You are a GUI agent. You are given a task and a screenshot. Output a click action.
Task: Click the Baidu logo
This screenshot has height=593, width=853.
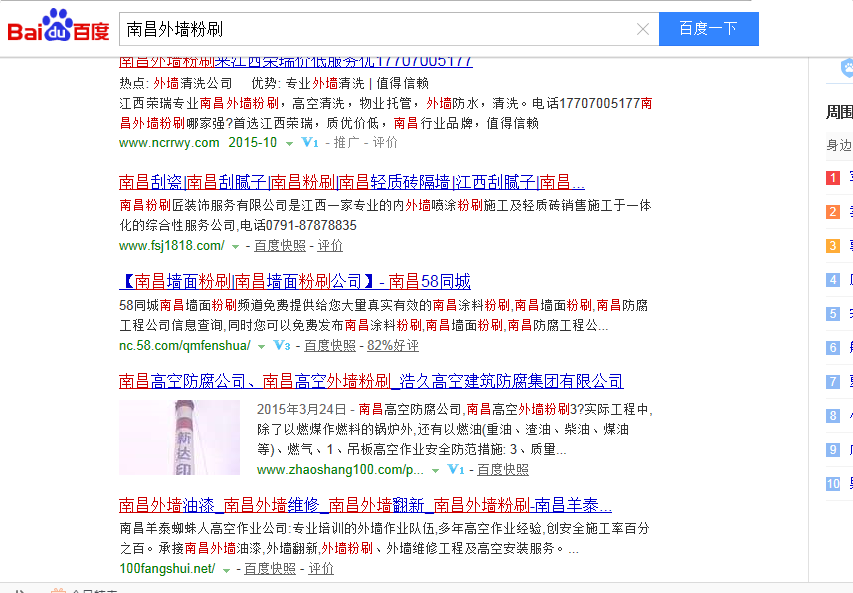click(x=58, y=26)
